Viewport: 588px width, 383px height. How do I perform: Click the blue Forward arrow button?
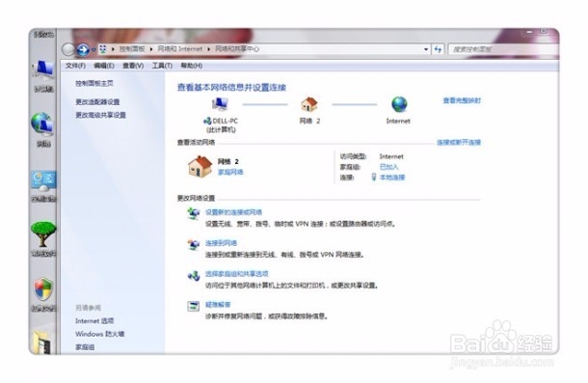pos(83,49)
